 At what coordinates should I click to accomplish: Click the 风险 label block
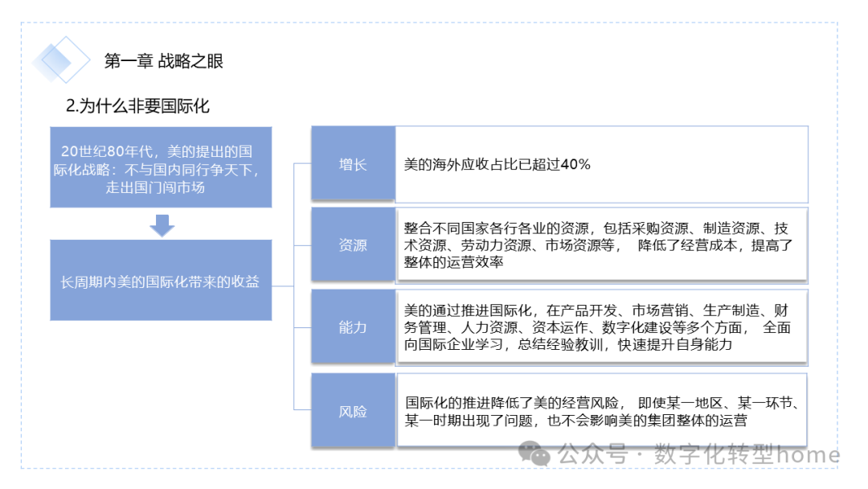[x=353, y=410]
